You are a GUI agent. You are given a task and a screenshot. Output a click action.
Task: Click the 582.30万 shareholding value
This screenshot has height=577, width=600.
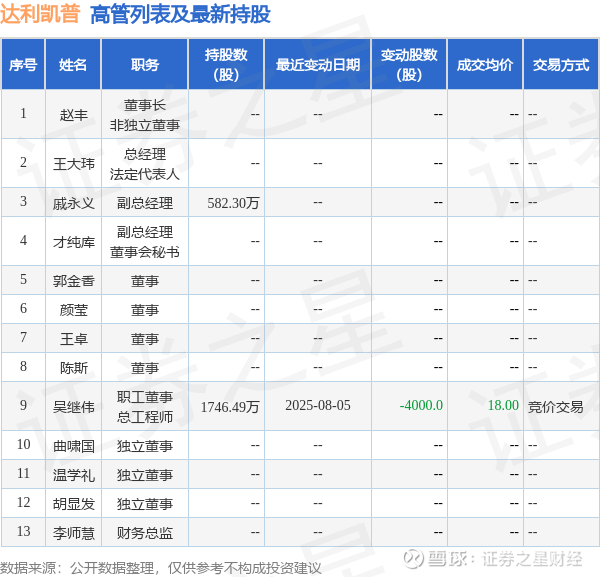tap(233, 203)
